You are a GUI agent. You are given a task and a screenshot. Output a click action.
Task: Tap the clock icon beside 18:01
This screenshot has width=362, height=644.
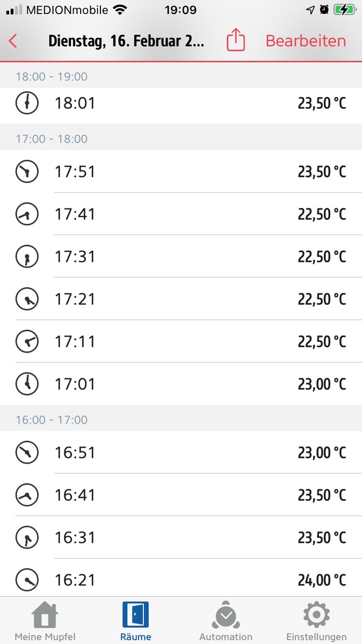click(27, 103)
